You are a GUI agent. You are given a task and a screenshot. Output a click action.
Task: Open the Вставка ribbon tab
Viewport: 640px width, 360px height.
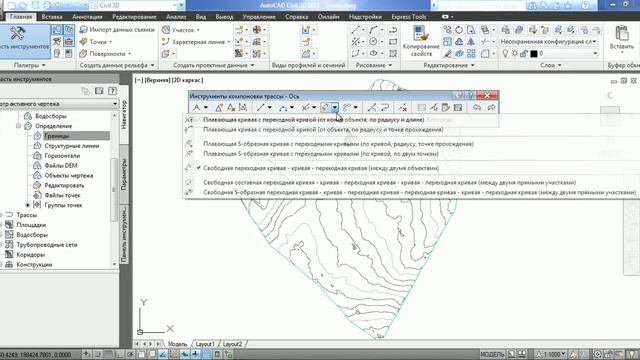click(52, 17)
